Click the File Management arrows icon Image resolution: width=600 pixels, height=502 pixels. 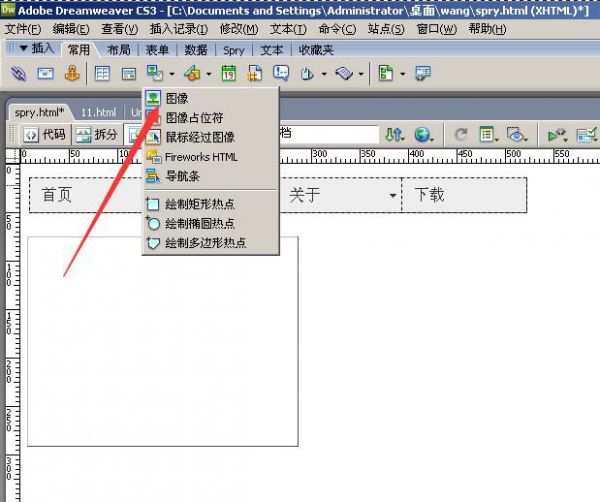[395, 134]
